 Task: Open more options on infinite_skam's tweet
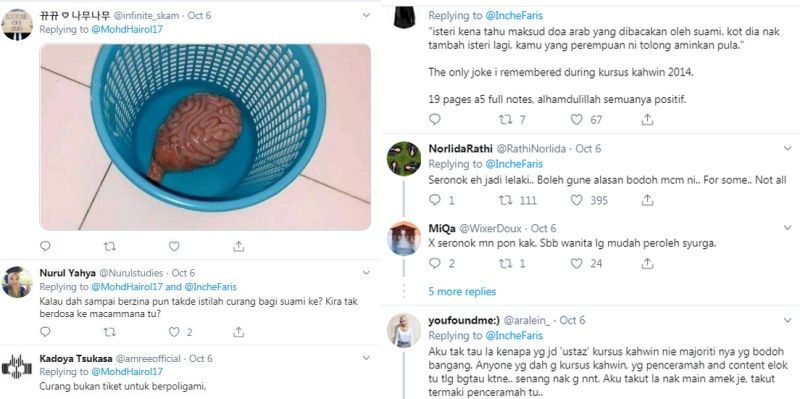[366, 15]
